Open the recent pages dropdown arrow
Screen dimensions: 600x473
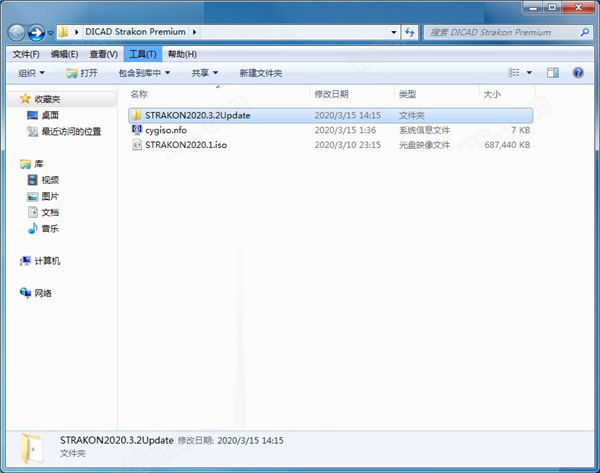coord(50,33)
